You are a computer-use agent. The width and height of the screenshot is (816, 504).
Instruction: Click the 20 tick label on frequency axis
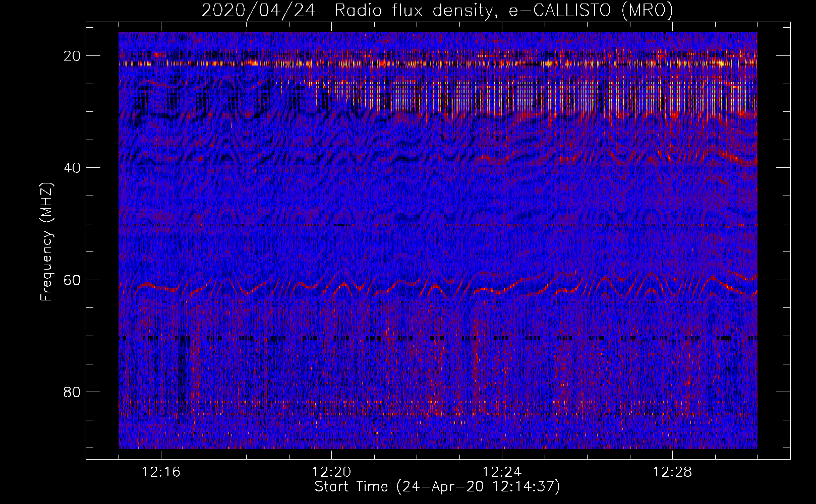(x=73, y=56)
